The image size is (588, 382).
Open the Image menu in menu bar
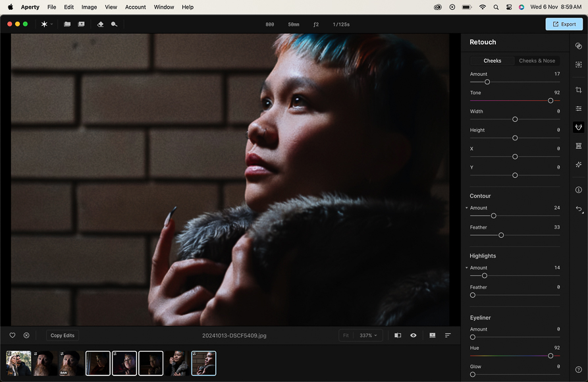(89, 7)
